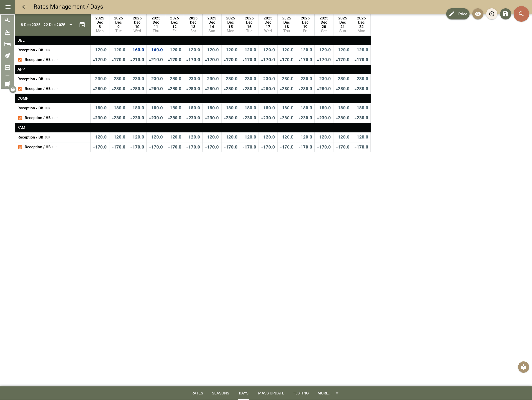Click the restore history icon
This screenshot has width=532, height=400.
(x=491, y=14)
